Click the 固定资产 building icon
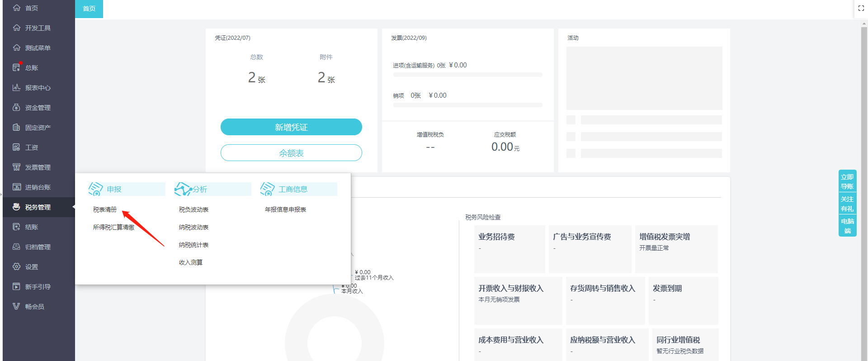 (x=16, y=127)
